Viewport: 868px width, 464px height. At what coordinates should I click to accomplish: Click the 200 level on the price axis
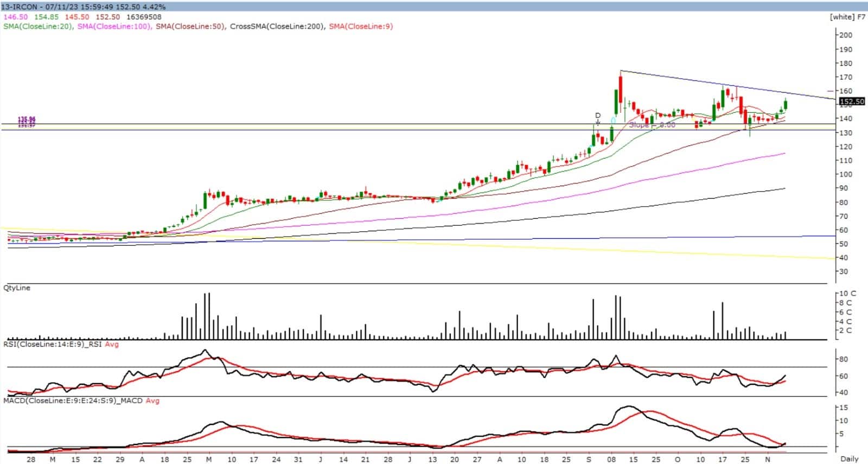coord(845,35)
